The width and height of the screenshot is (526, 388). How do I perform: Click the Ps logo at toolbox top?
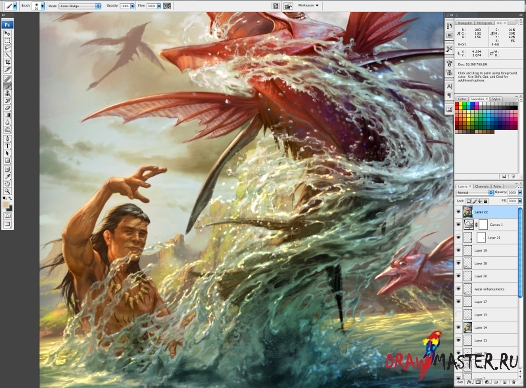pos(7,24)
